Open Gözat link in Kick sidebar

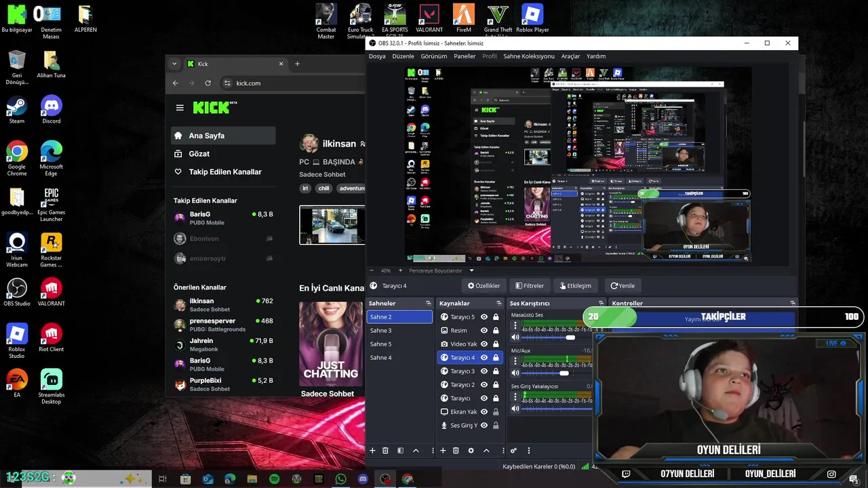click(223, 154)
